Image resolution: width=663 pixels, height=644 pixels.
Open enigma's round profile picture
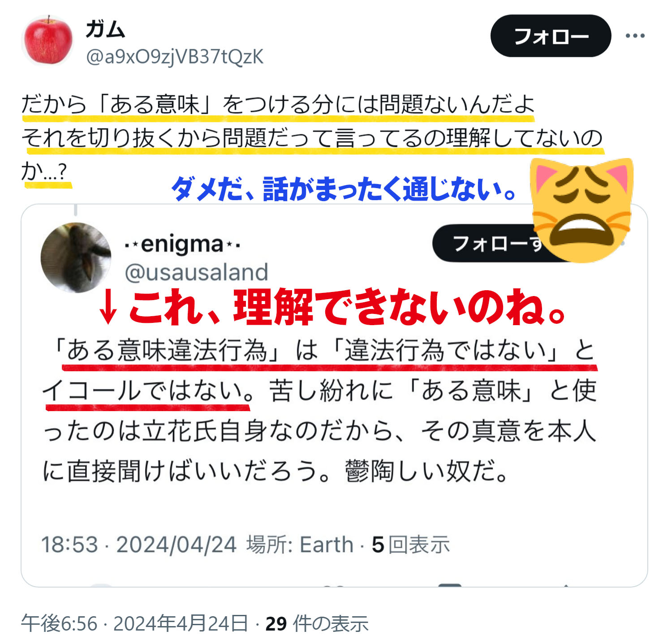point(76,258)
